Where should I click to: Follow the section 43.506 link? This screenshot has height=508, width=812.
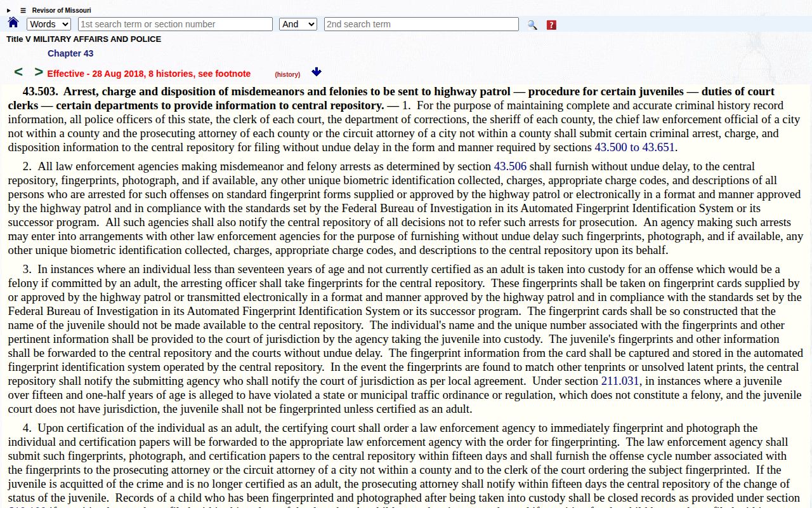[510, 166]
